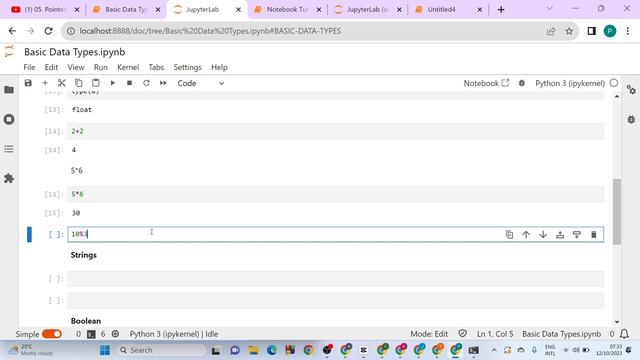The height and width of the screenshot is (360, 640).
Task: Click the cell containing 5*6
Action: pos(336,194)
